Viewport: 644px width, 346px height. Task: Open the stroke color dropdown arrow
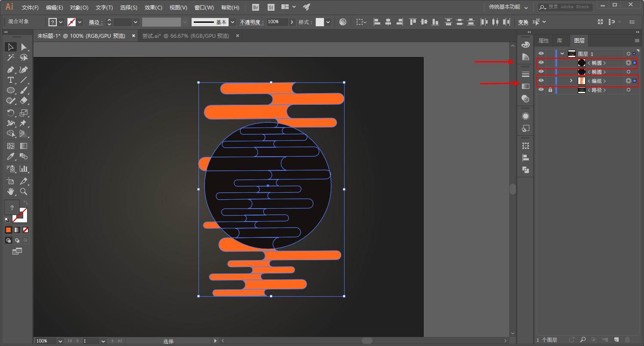point(80,22)
